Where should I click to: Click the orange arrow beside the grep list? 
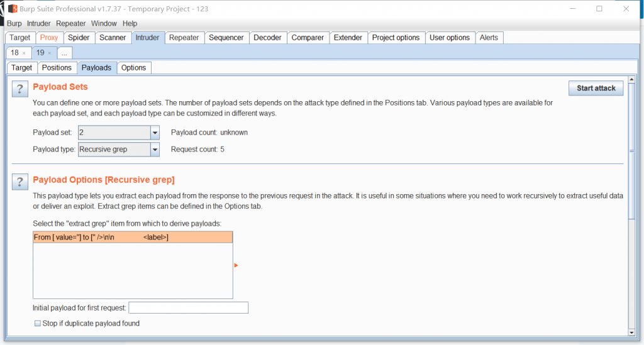[236, 265]
